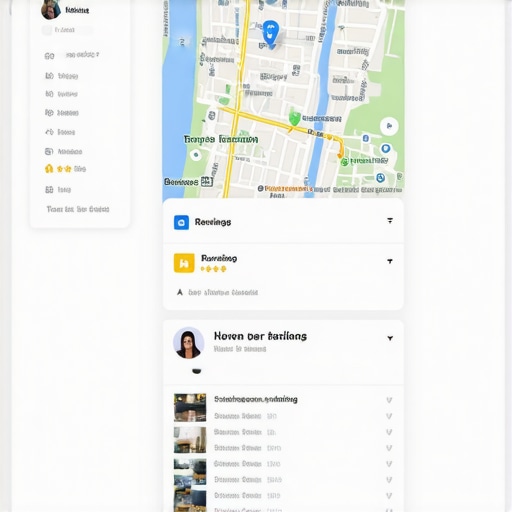Open the sidebar item with yellow stars
The width and height of the screenshot is (512, 512).
[66, 169]
